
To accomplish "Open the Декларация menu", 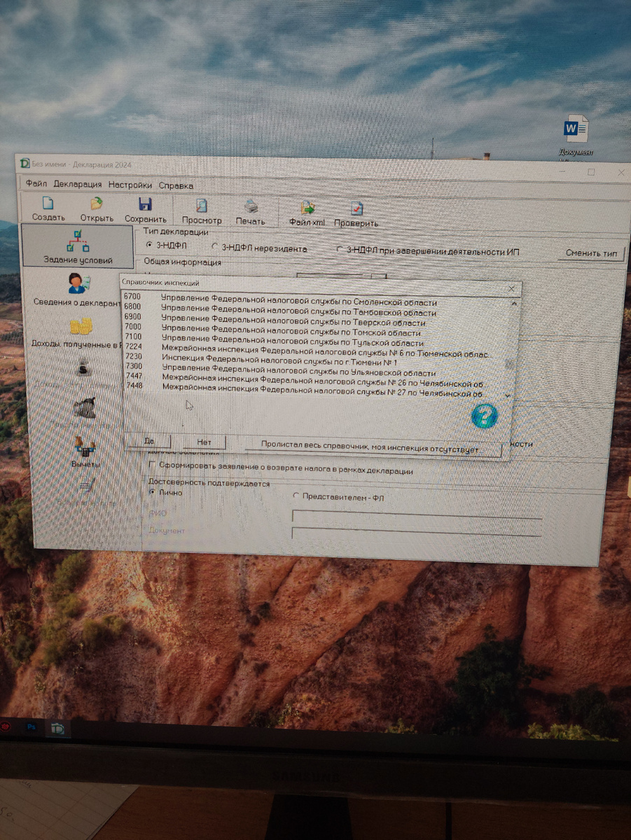I will [x=78, y=185].
